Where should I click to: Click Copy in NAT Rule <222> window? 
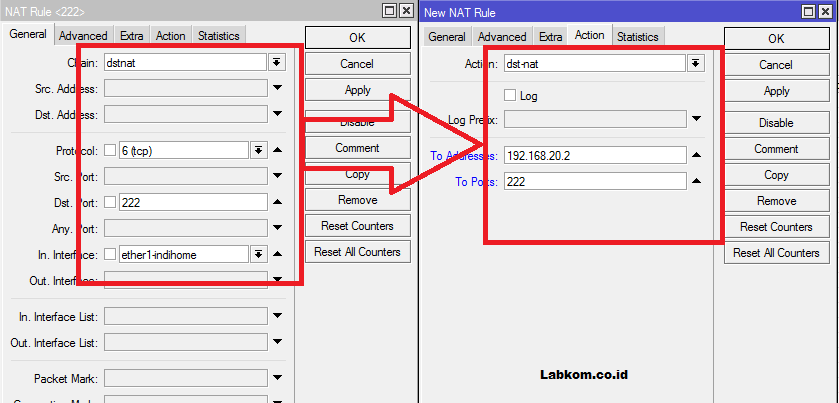pos(357,174)
